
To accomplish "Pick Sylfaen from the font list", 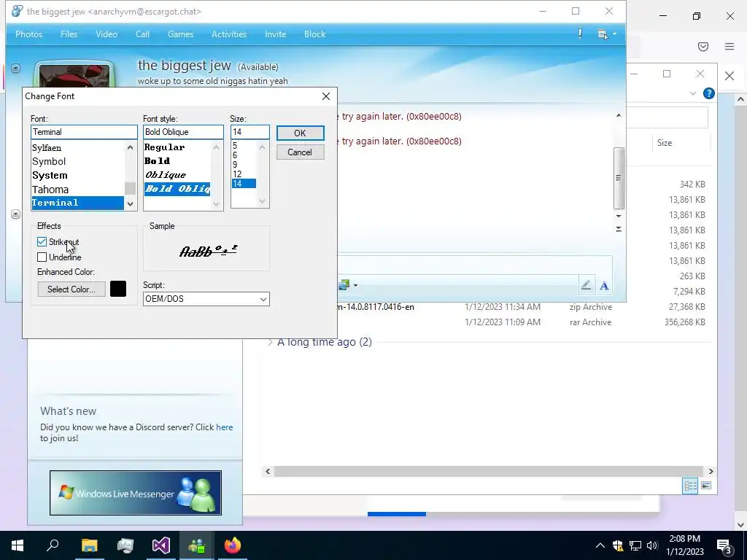I will click(x=47, y=147).
